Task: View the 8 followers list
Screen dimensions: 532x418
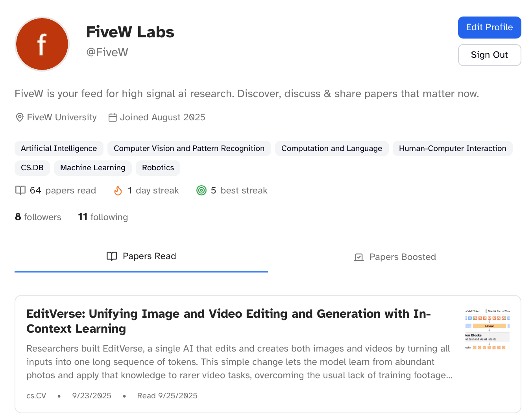Action: click(x=38, y=217)
